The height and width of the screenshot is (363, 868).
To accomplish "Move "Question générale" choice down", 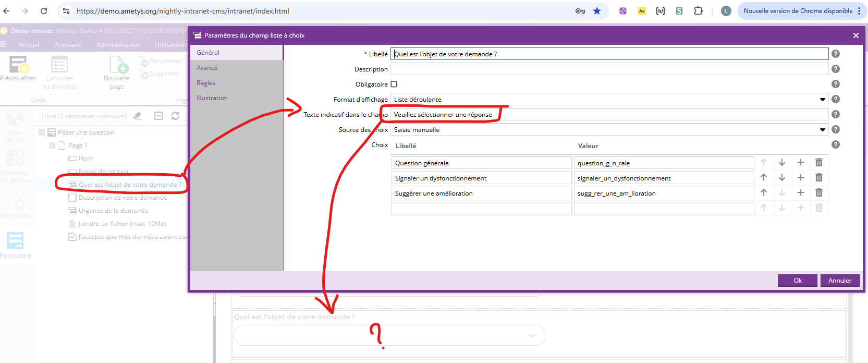I will tap(782, 163).
